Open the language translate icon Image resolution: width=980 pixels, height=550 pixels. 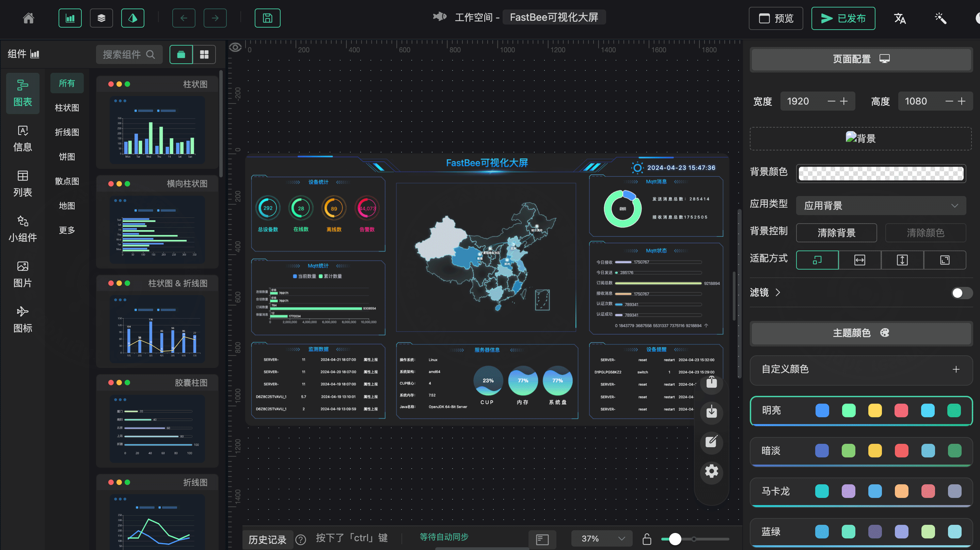pos(900,18)
